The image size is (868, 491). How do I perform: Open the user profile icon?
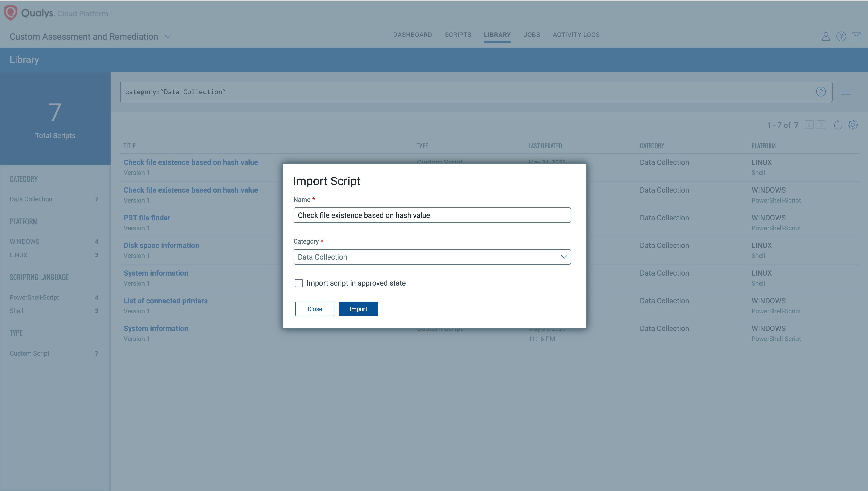coord(826,36)
